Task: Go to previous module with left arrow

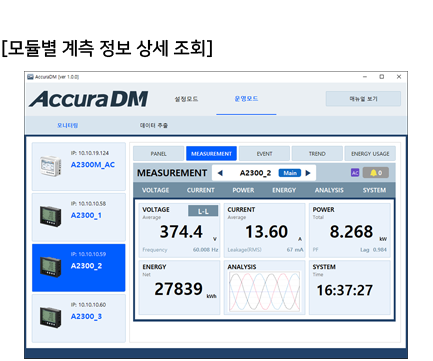Action: tap(220, 173)
